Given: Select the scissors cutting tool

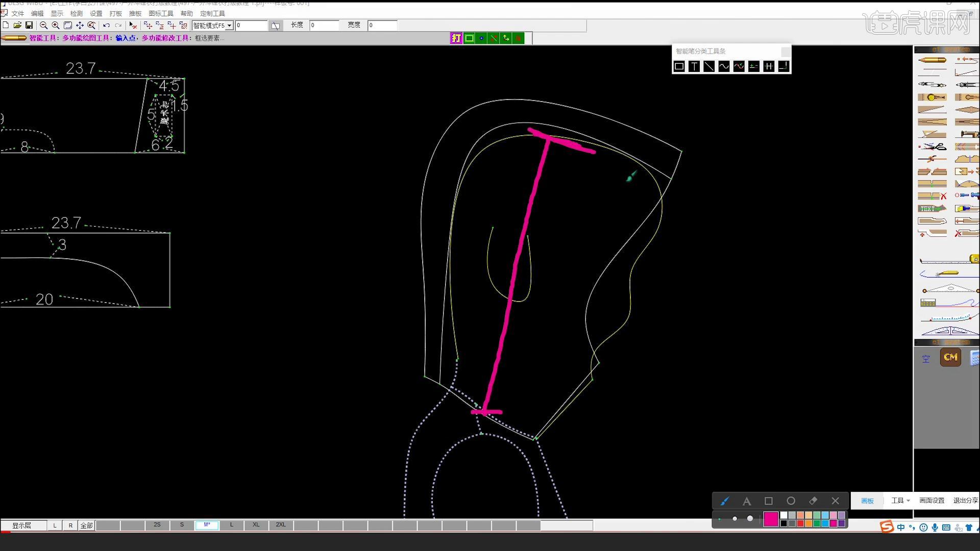Looking at the screenshot, I should click(x=932, y=147).
